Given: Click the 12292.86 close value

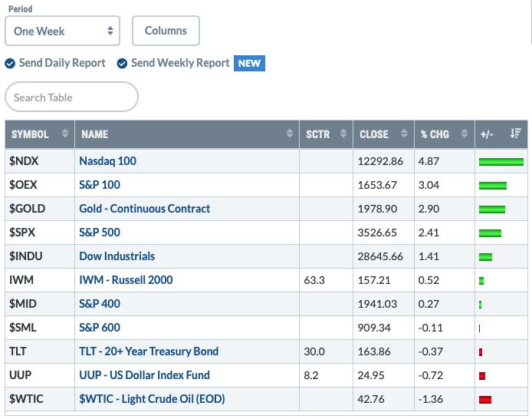Looking at the screenshot, I should pyautogui.click(x=380, y=161).
